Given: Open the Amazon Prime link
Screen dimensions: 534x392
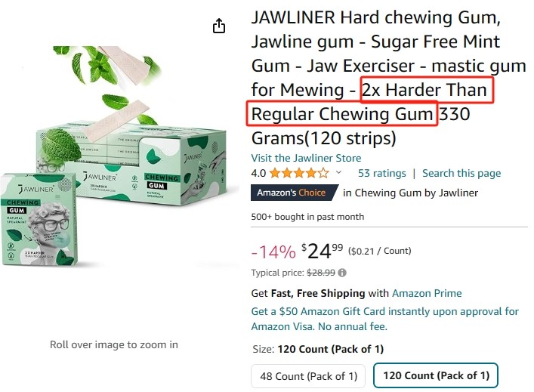Looking at the screenshot, I should [x=427, y=293].
